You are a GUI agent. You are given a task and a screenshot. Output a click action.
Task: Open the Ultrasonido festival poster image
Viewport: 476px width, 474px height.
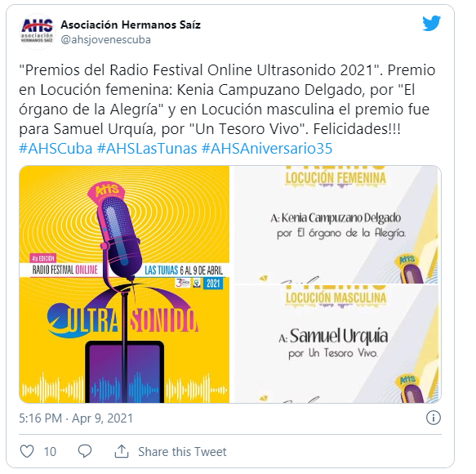tap(124, 284)
